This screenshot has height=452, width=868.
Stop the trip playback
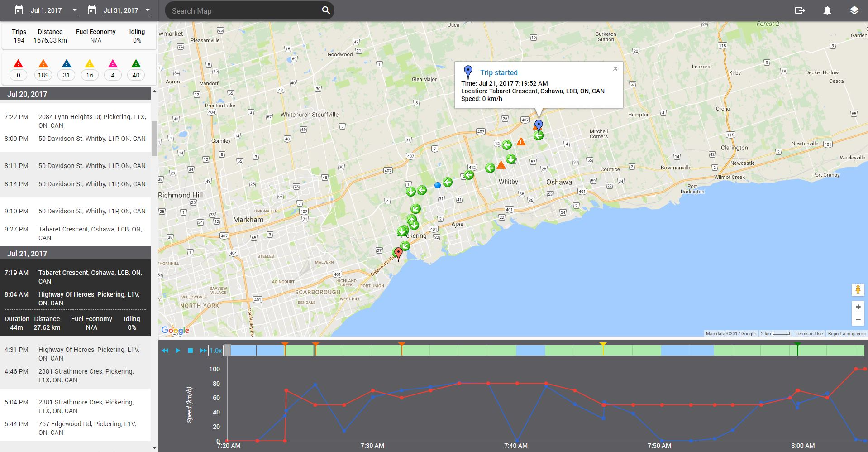tap(191, 351)
